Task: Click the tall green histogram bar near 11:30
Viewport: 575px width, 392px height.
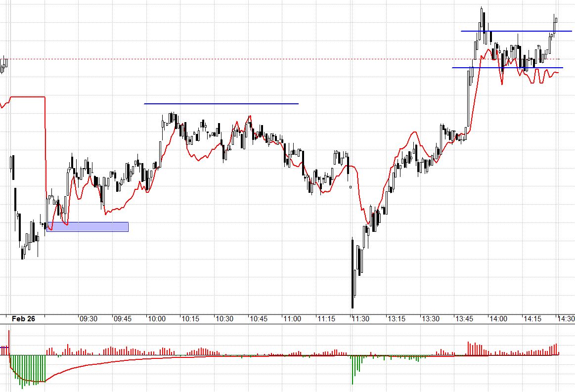Action: (353, 370)
